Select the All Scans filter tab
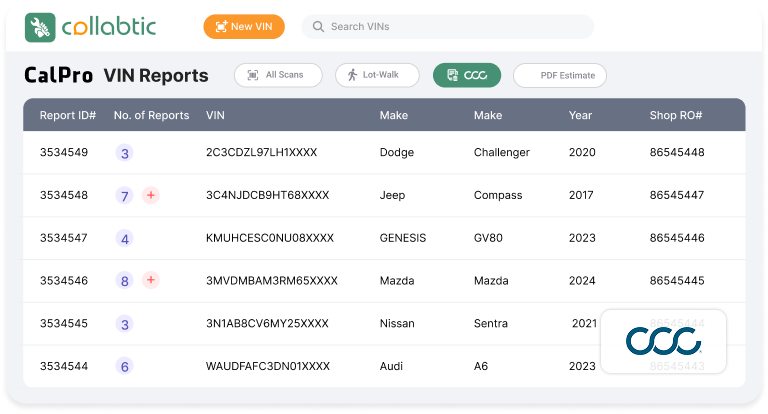768x414 pixels. 278,75
